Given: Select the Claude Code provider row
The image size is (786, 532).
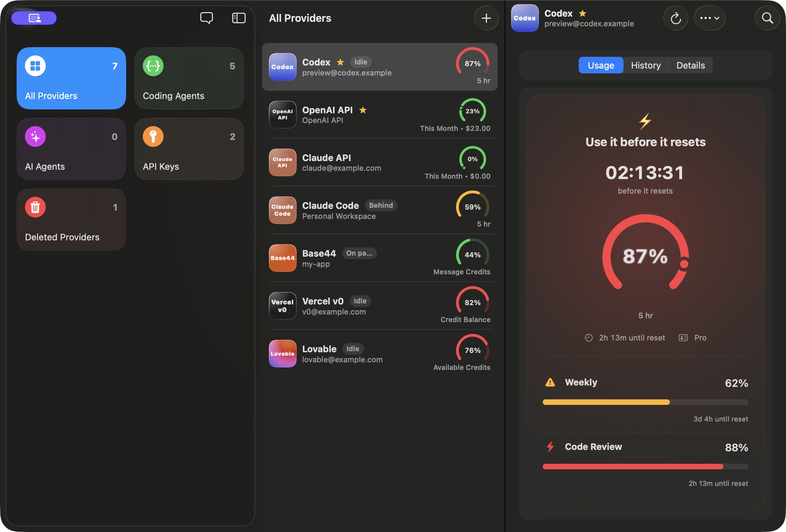Looking at the screenshot, I should click(380, 210).
